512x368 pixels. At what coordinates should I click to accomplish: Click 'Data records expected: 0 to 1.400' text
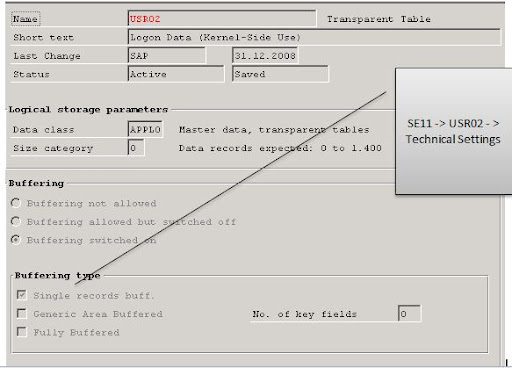[280, 148]
